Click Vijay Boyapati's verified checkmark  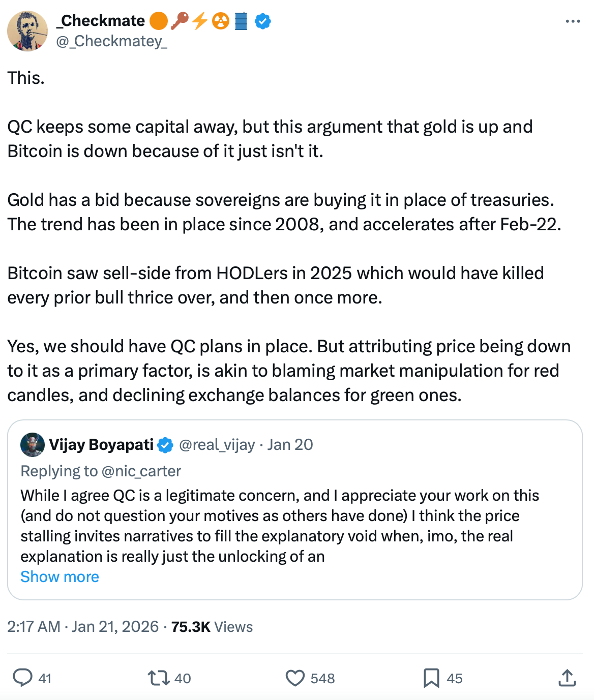pos(165,444)
